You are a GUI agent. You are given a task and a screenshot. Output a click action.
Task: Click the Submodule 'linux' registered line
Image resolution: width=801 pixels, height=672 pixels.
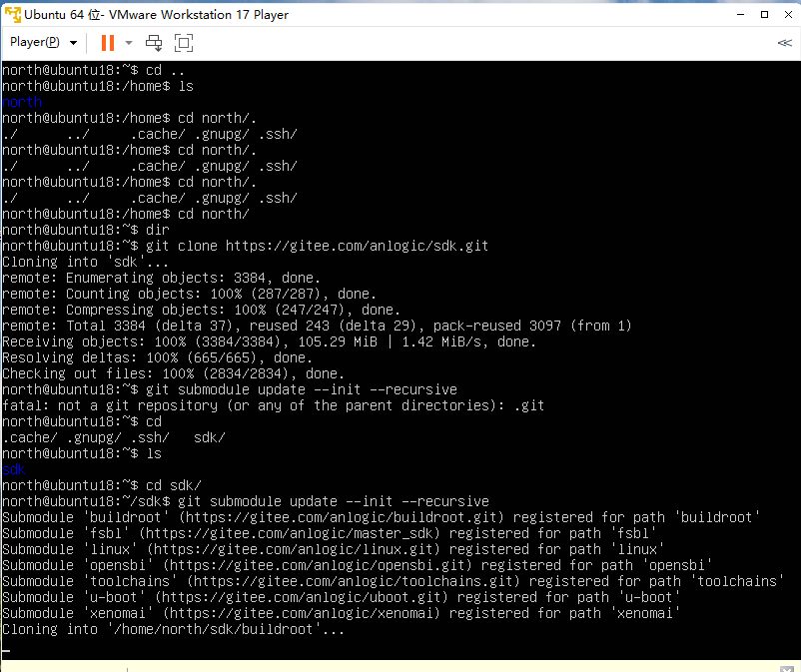[333, 549]
